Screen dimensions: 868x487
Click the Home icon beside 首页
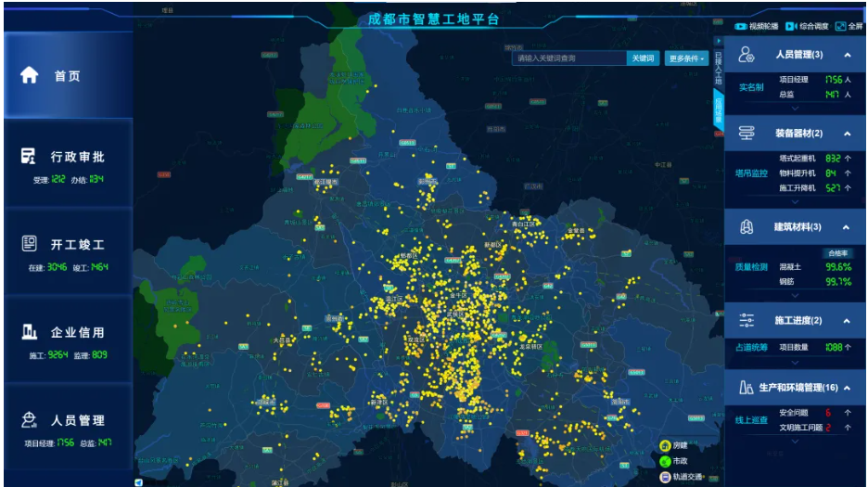coord(30,75)
